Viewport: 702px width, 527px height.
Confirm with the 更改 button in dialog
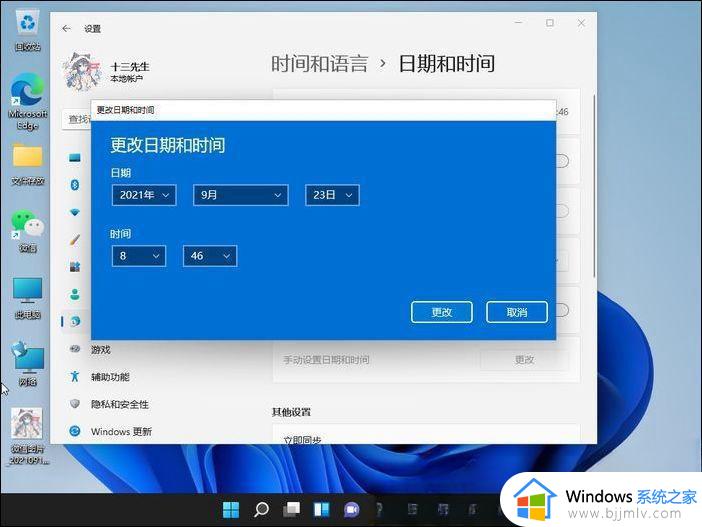[x=442, y=312]
